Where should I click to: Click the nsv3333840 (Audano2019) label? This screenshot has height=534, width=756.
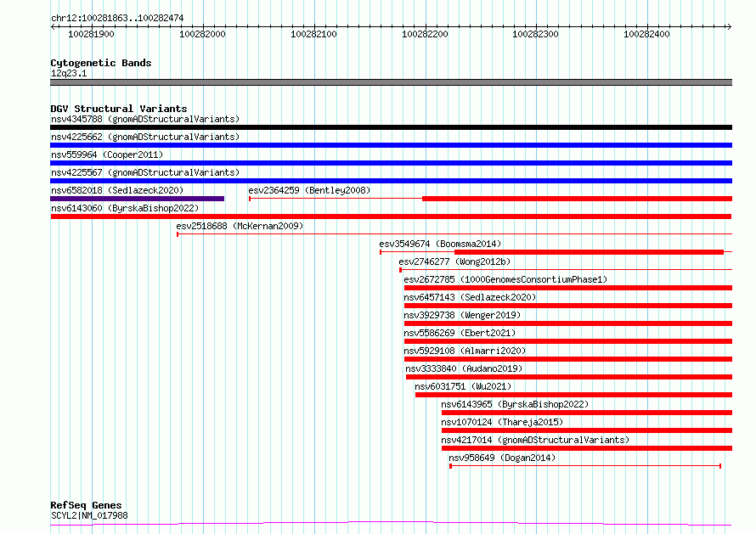coord(464,368)
